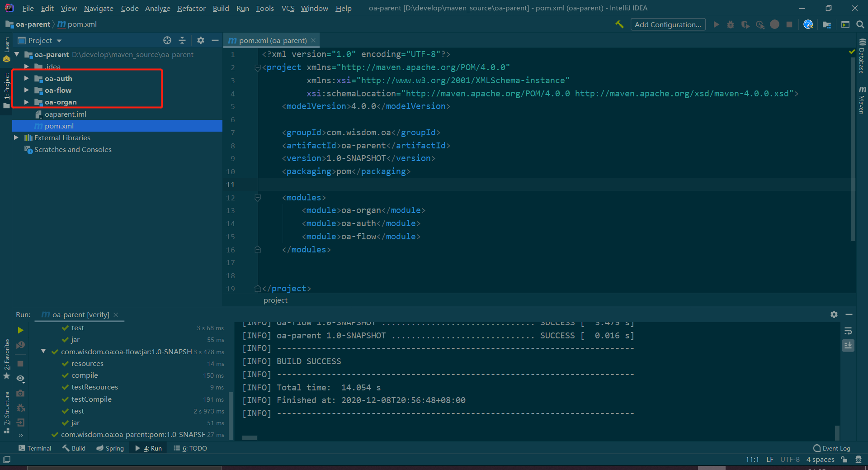Click the LF line separator widget
Screen dimensions: 868x470
point(770,460)
